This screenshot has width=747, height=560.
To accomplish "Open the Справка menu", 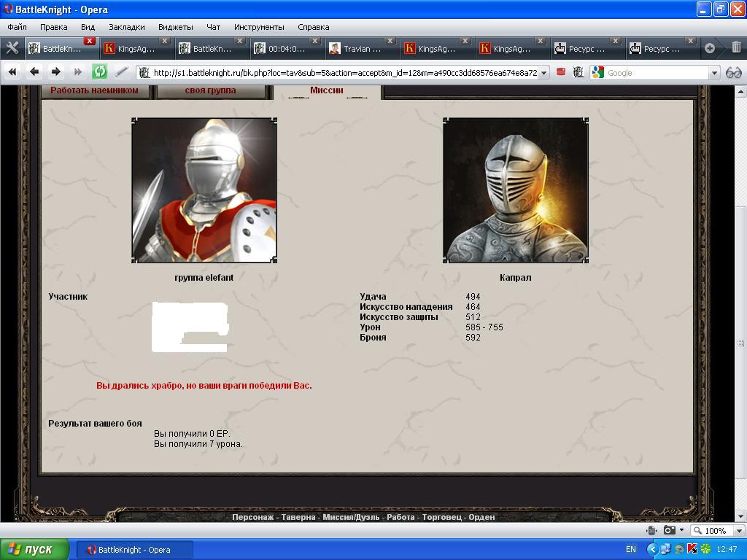I will [x=314, y=27].
